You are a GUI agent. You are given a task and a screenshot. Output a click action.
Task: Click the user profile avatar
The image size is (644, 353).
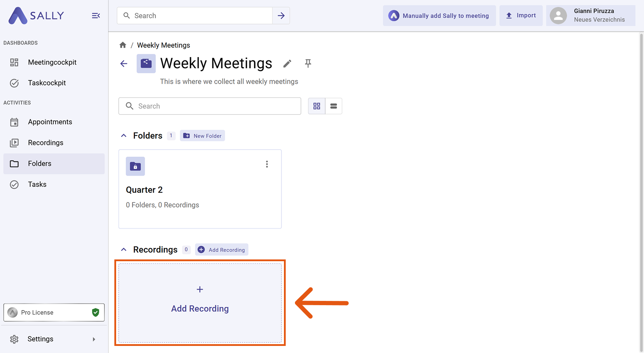point(558,16)
